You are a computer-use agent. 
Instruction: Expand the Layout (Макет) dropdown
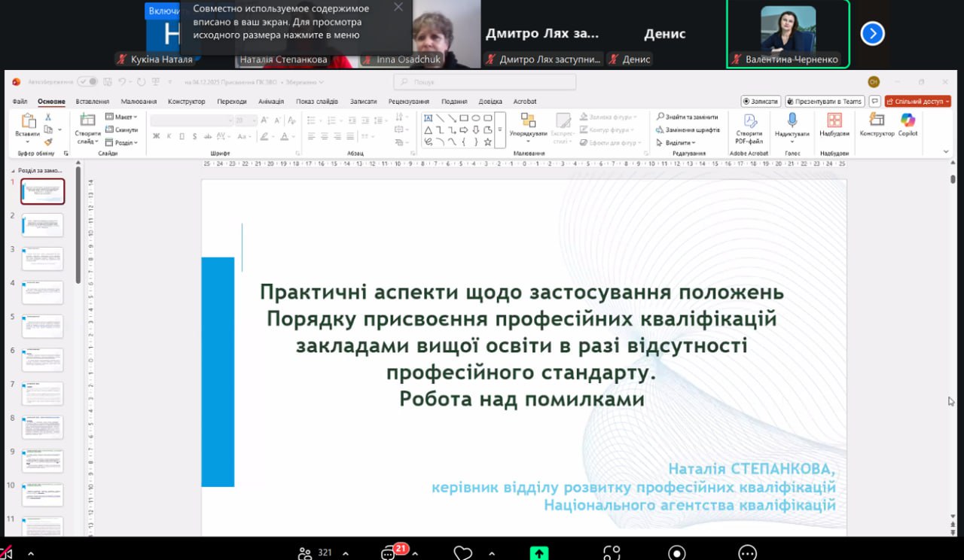[x=121, y=117]
